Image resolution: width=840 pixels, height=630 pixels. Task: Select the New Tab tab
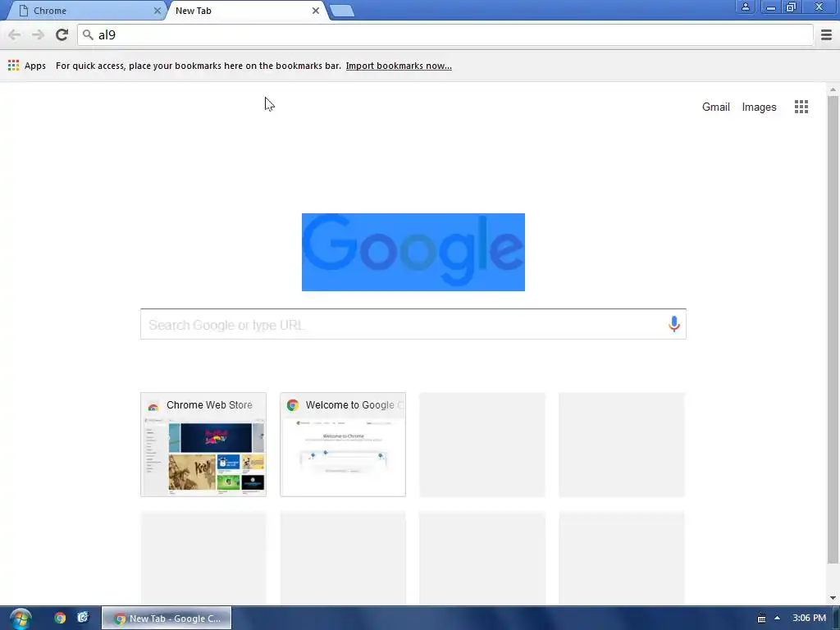point(244,11)
